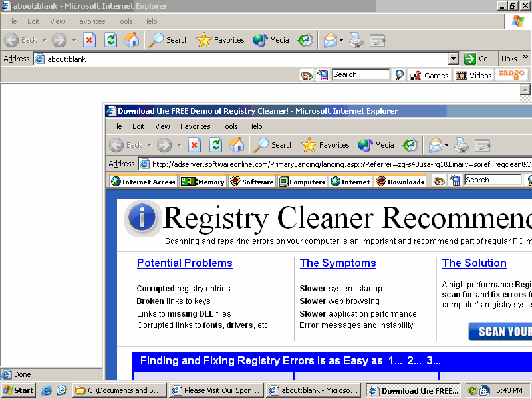Open address bar dropdown in about:blank window
The width and height of the screenshot is (532, 399).
click(x=454, y=59)
